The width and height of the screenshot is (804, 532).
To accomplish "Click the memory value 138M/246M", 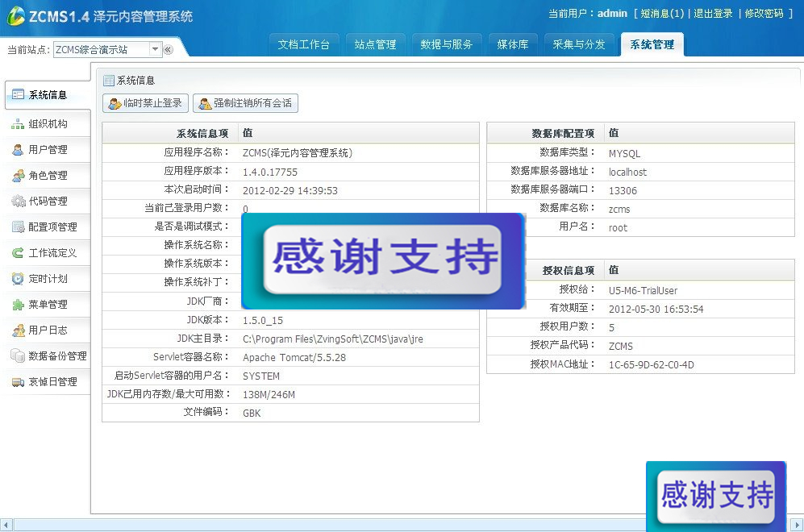I will (x=269, y=395).
